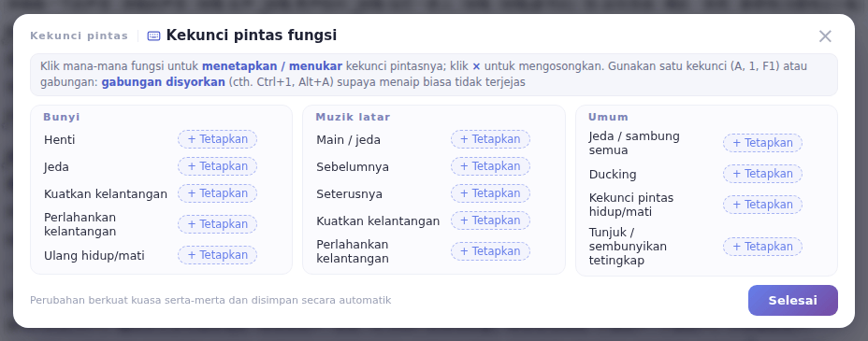Click the Selesai button
Image resolution: width=868 pixels, height=341 pixels.
point(793,301)
